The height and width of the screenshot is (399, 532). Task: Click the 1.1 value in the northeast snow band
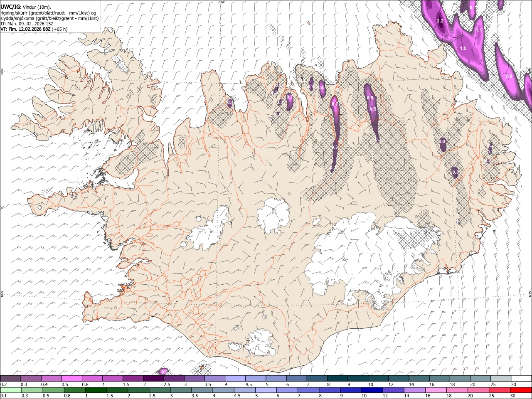tap(479, 30)
